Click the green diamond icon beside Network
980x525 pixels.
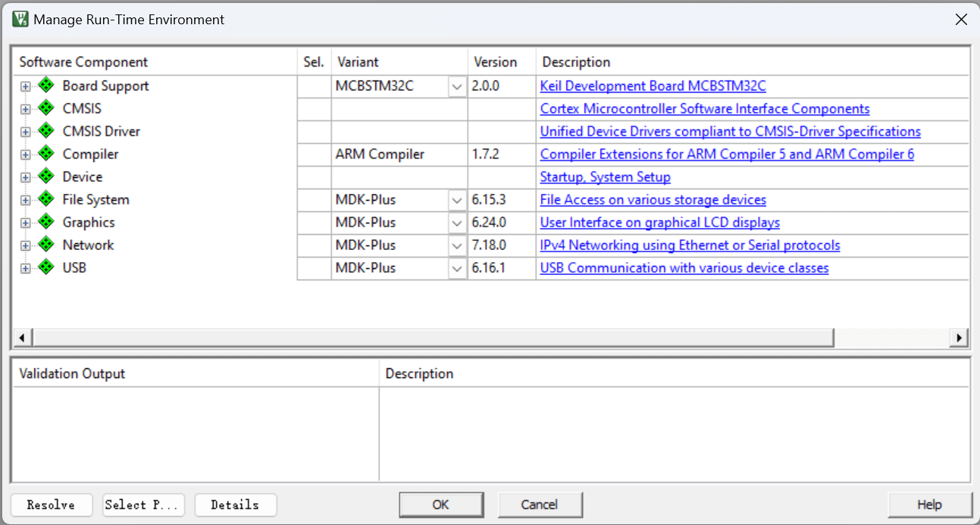[47, 245]
